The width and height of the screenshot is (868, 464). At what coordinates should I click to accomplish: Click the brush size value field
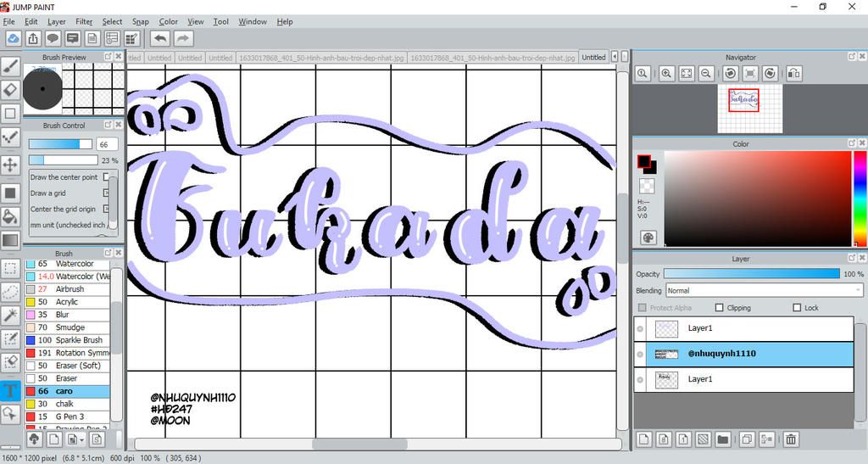click(107, 144)
